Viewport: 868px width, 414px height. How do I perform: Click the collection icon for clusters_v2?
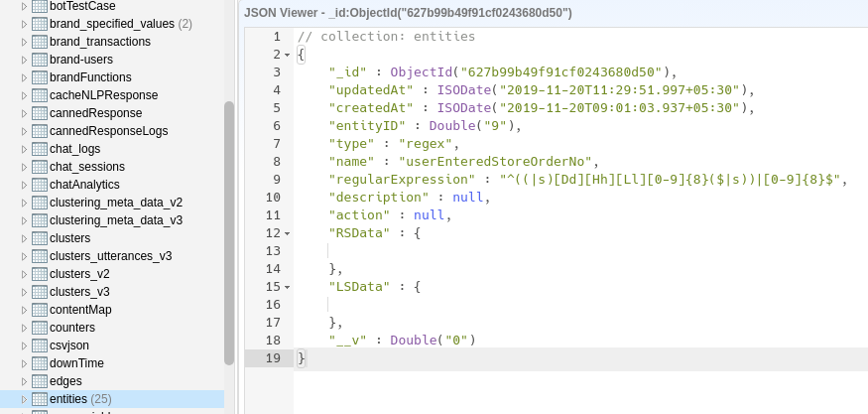pos(40,274)
